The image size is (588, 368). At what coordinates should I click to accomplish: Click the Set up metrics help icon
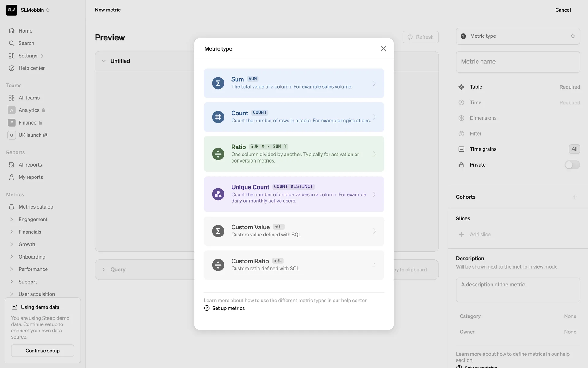(x=207, y=308)
